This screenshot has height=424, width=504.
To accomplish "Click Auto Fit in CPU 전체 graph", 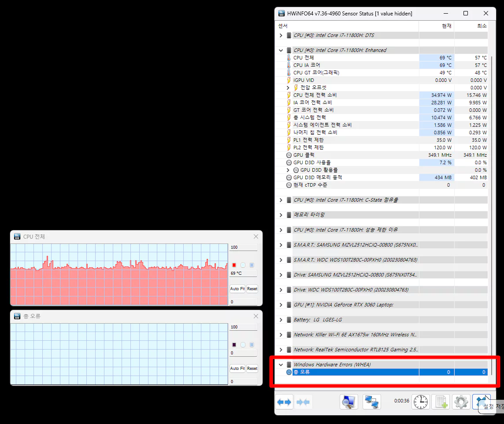I will click(237, 289).
